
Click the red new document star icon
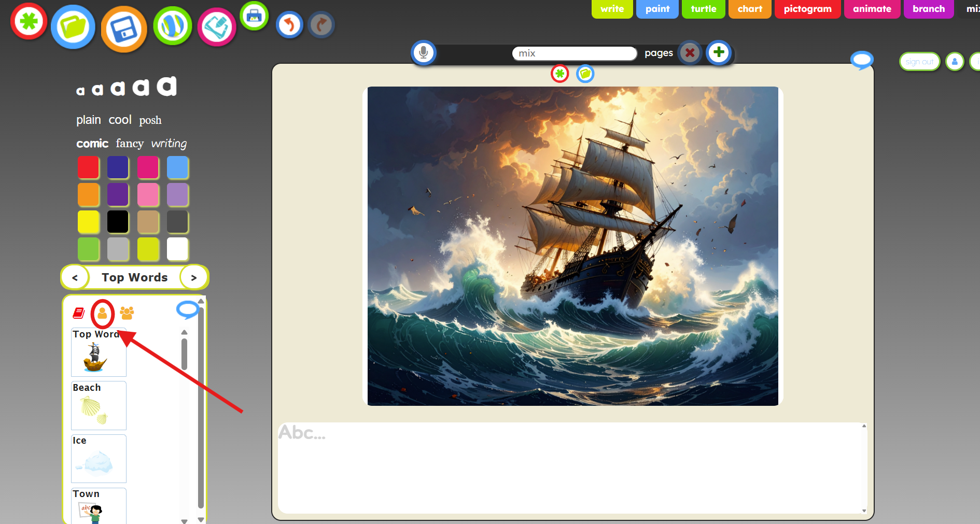click(29, 22)
